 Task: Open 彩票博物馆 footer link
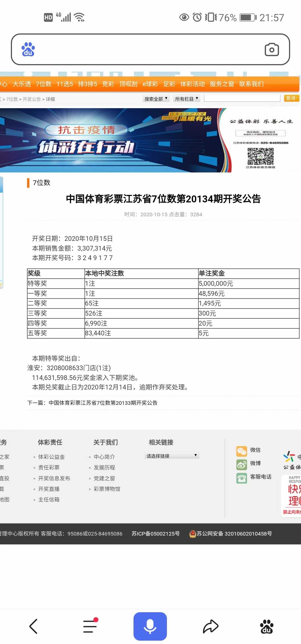click(x=107, y=489)
